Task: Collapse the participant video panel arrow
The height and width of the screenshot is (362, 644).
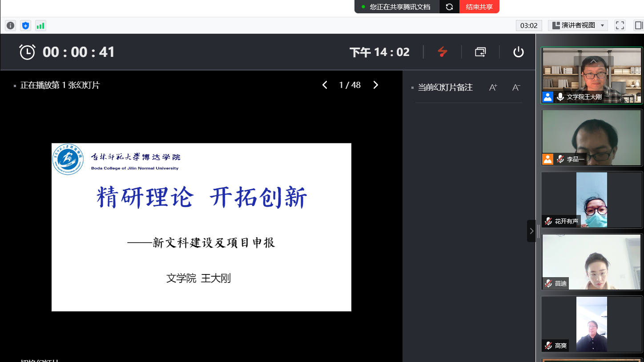Action: [x=531, y=231]
